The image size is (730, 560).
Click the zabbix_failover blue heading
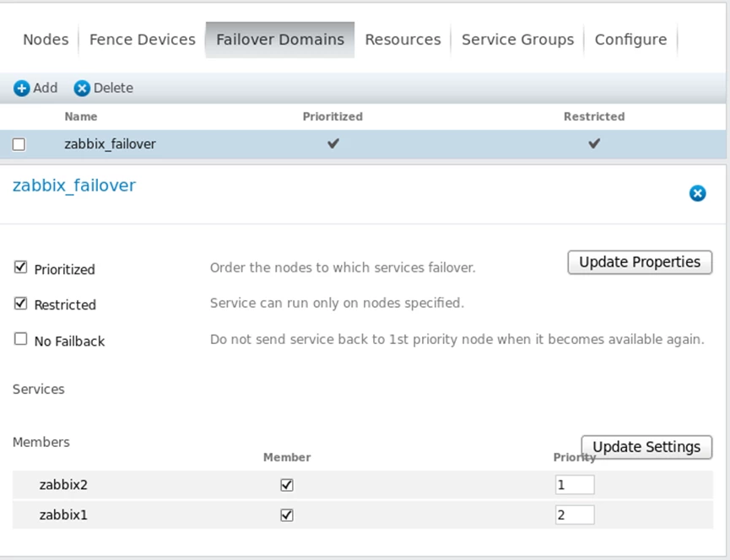click(x=74, y=186)
